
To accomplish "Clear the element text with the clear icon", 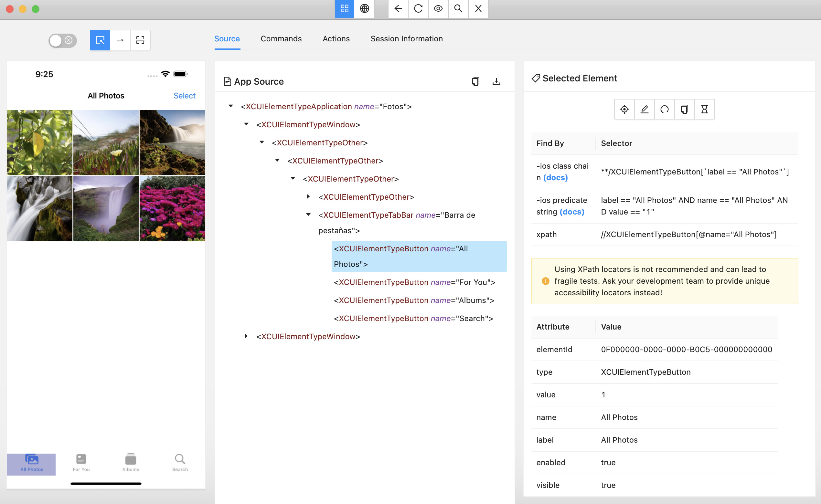I will (x=664, y=109).
